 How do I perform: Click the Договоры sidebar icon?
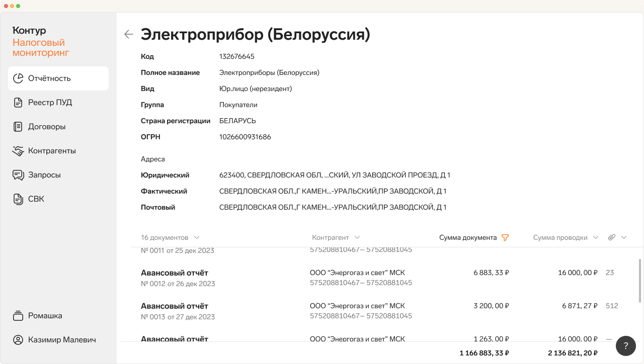click(x=18, y=127)
